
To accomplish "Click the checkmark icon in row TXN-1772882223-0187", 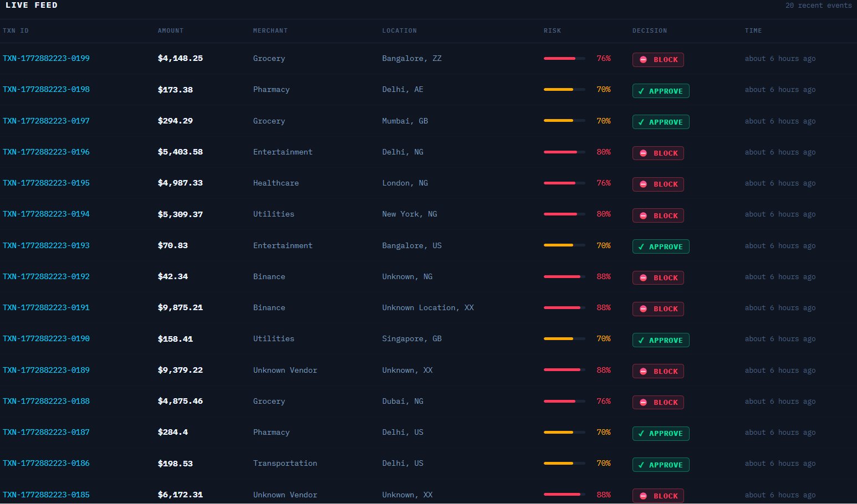I will 641,434.
